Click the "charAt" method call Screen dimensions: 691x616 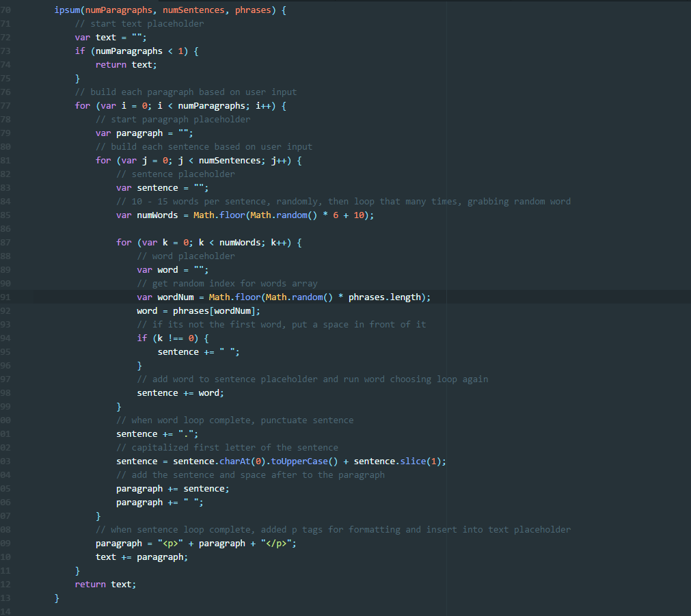click(234, 461)
